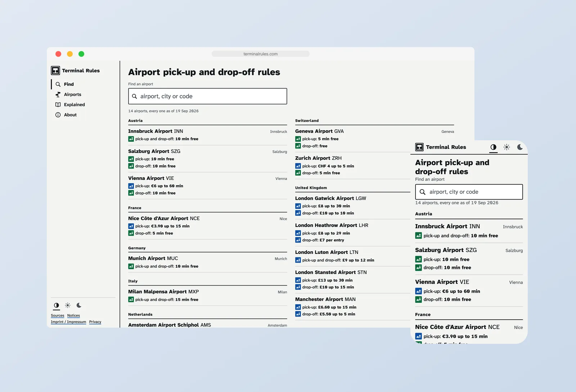Screen dimensions: 576x392
Task: Switch to dark theme in desktop sidebar
Action: (79, 305)
